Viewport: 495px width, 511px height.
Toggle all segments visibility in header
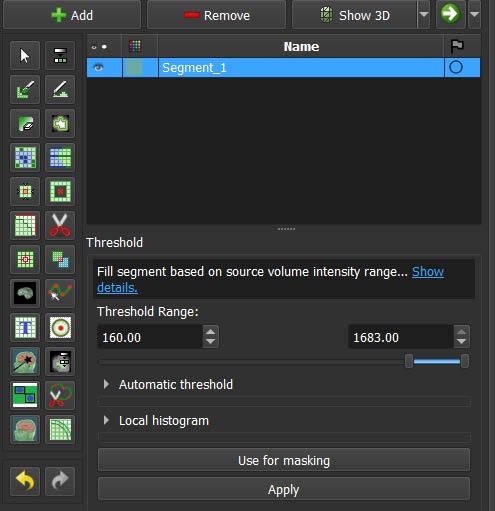(x=99, y=47)
